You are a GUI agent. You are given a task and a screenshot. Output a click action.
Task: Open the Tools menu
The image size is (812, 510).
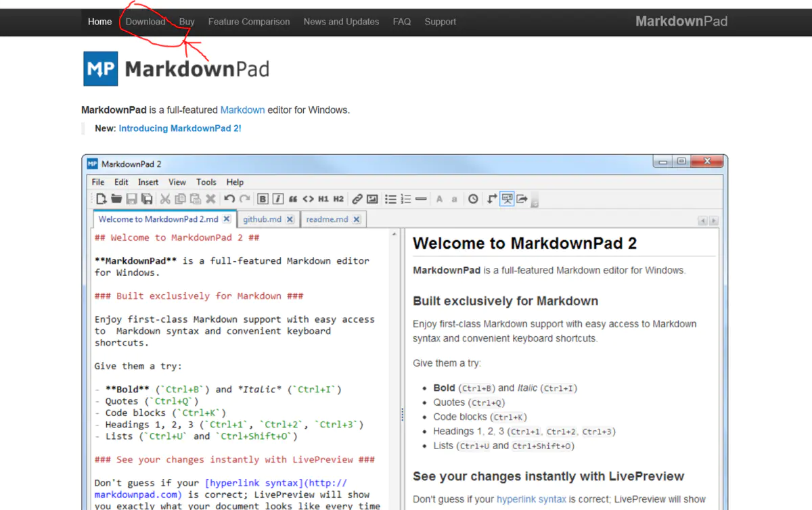[206, 181]
